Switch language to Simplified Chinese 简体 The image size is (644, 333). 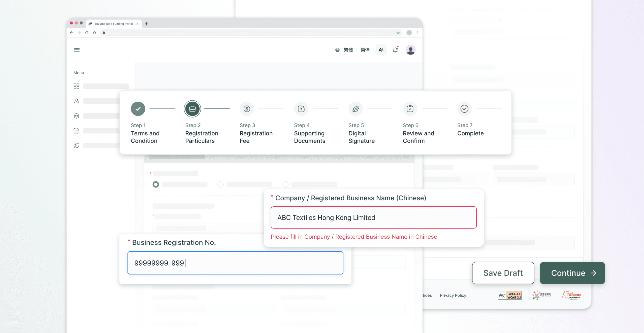click(365, 50)
